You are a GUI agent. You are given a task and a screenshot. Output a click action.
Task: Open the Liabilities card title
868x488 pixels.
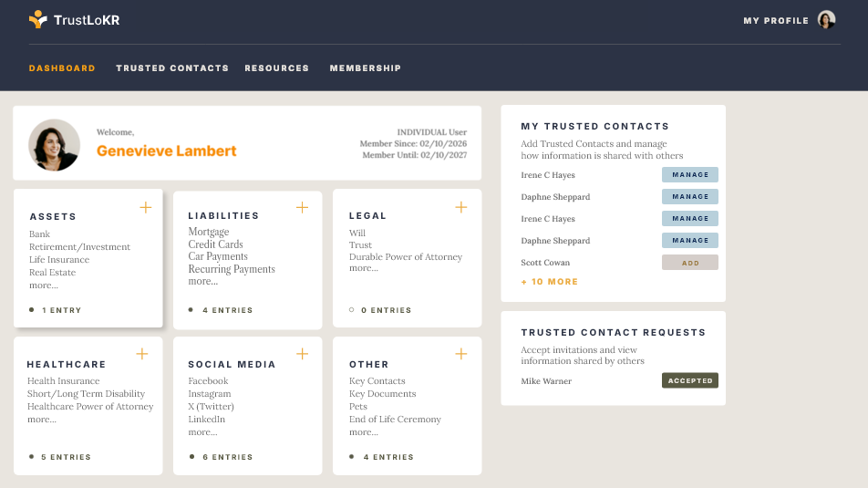[223, 215]
